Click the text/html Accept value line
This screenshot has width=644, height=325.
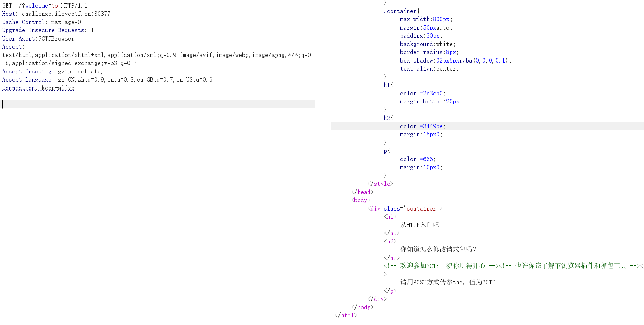coord(157,55)
